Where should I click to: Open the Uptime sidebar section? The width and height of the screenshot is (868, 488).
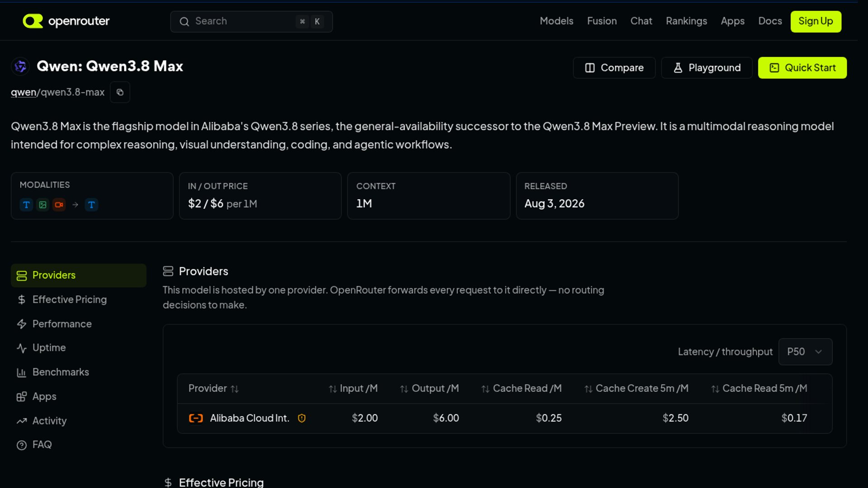click(79, 348)
